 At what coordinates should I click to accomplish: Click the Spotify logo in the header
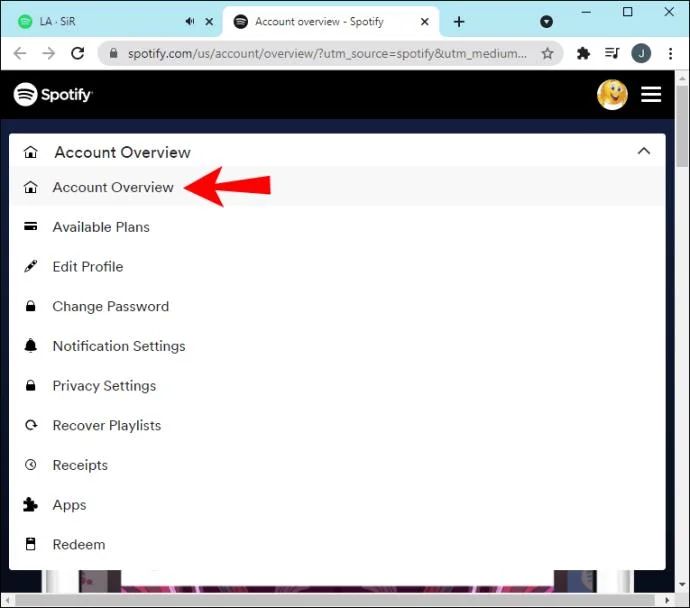(53, 94)
